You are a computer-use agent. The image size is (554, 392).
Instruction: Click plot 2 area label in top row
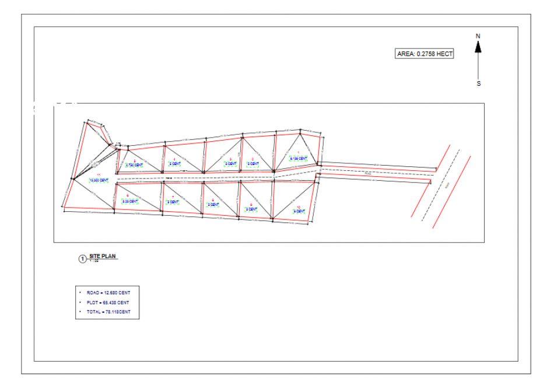253,164
